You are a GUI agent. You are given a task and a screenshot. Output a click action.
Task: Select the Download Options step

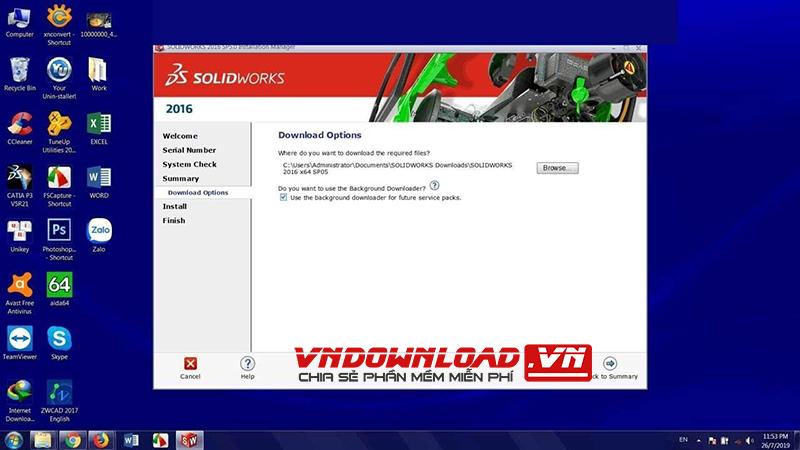198,193
